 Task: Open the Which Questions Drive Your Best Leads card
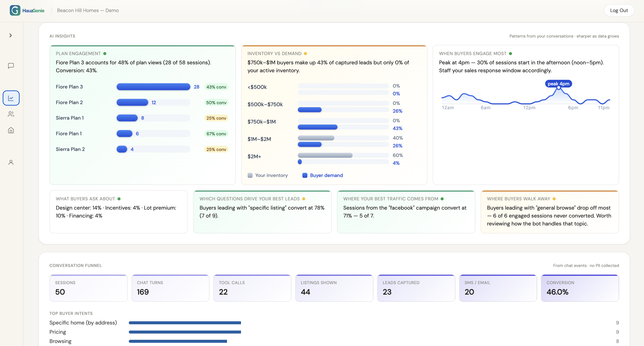point(262,212)
